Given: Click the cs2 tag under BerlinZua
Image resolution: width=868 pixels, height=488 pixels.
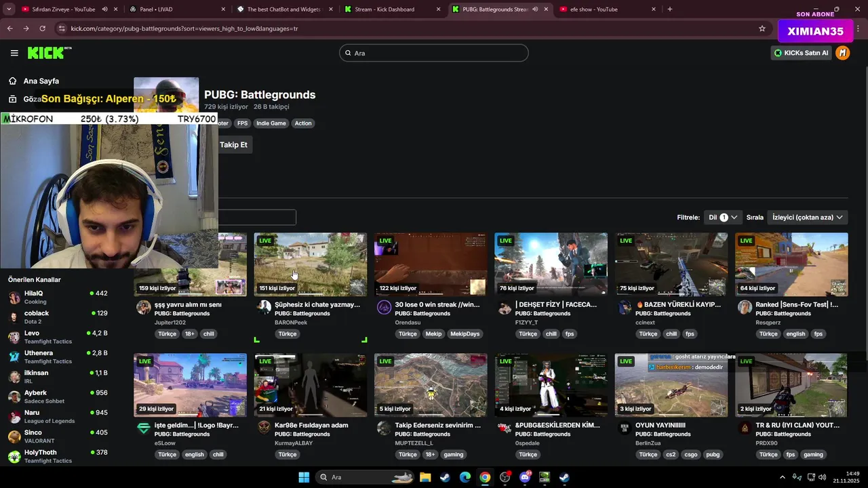Looking at the screenshot, I should (x=671, y=455).
